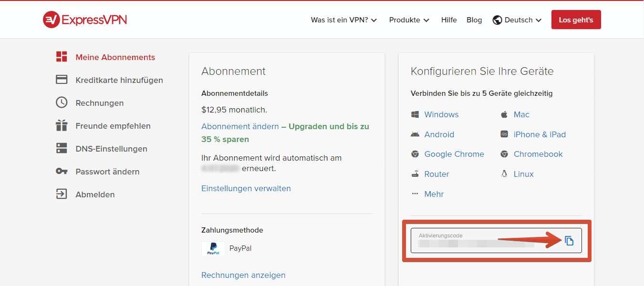Image resolution: width=644 pixels, height=286 pixels.
Task: Click the credit card icon in sidebar
Action: 62,80
